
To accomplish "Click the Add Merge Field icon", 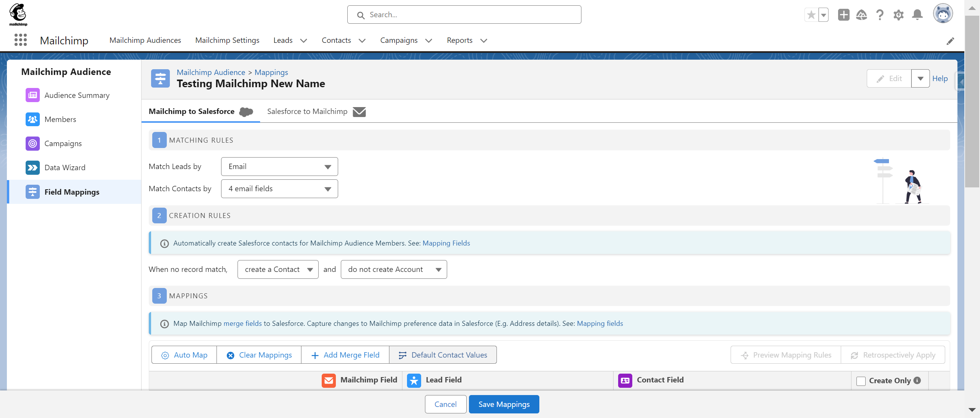I will tap(315, 355).
